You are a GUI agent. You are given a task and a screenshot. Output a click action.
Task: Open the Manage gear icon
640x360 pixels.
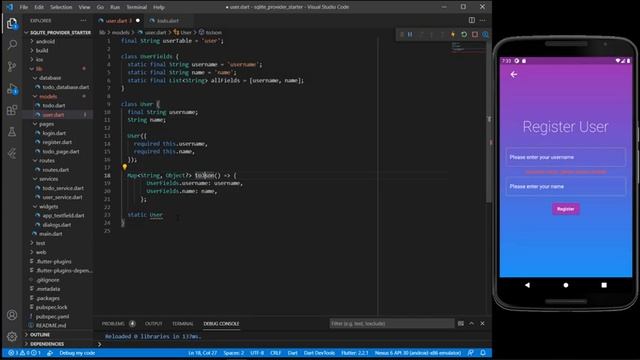[x=12, y=336]
